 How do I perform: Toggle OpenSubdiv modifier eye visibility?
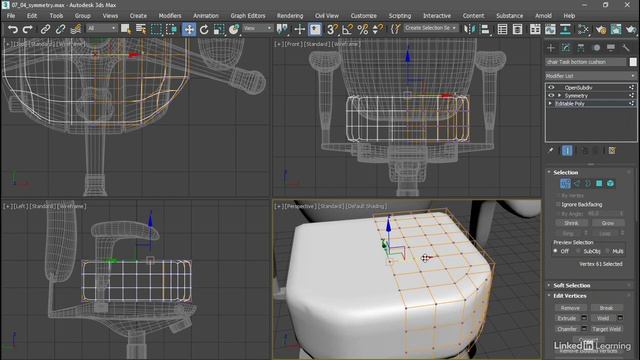pos(551,87)
